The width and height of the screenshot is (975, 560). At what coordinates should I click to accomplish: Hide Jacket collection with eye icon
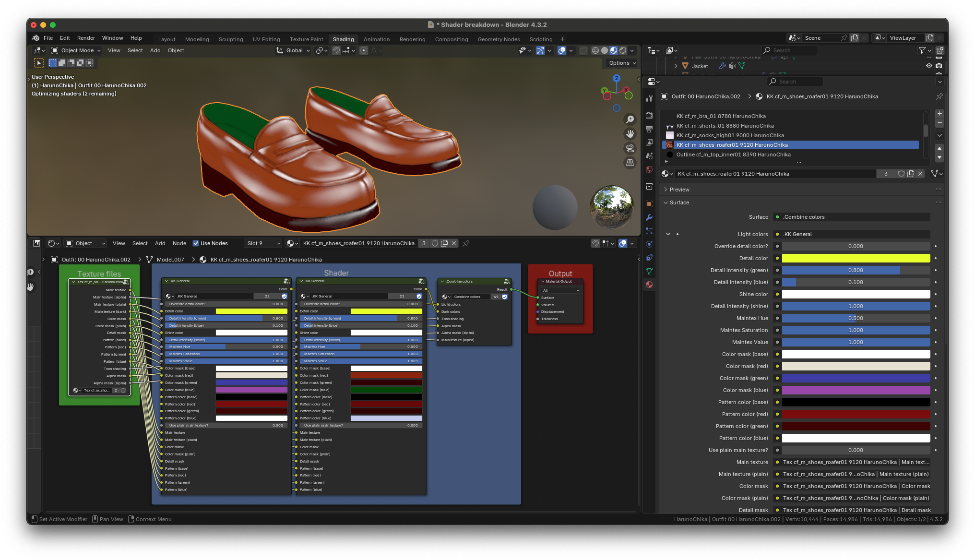929,66
